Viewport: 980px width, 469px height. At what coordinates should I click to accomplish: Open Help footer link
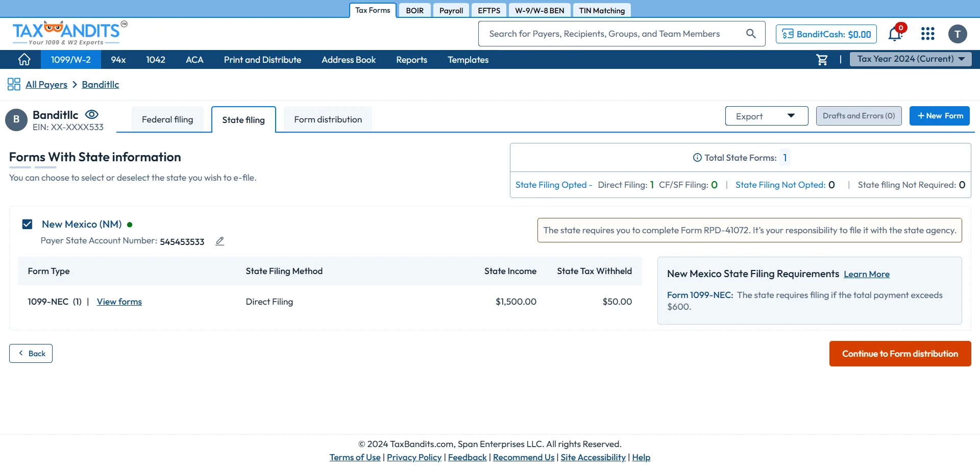[641, 457]
